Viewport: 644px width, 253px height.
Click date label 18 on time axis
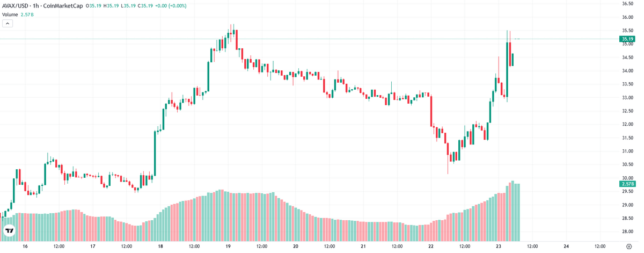click(160, 247)
